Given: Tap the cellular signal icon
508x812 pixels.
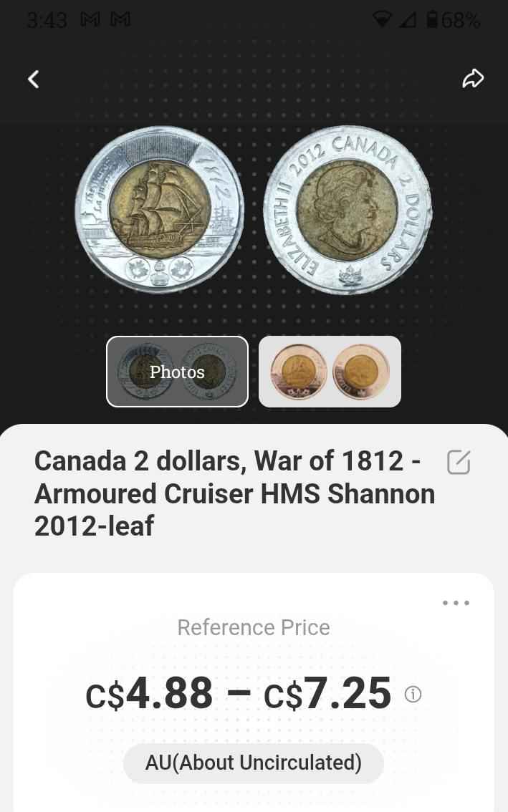Looking at the screenshot, I should click(x=407, y=19).
